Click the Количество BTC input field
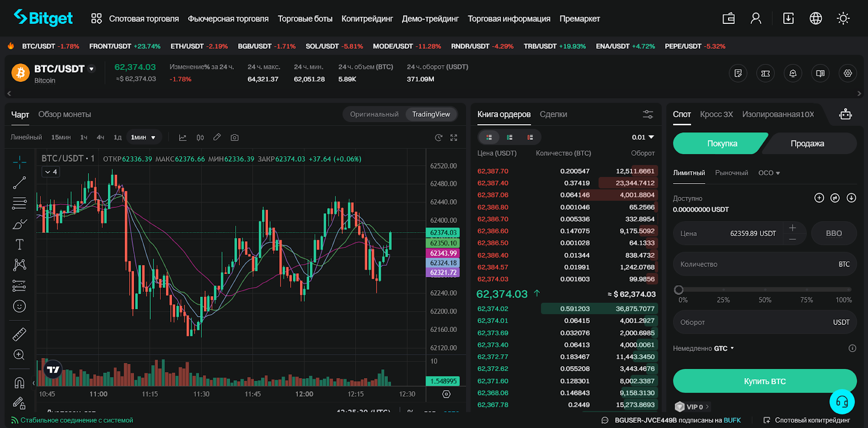This screenshot has width=868, height=428. (x=765, y=264)
